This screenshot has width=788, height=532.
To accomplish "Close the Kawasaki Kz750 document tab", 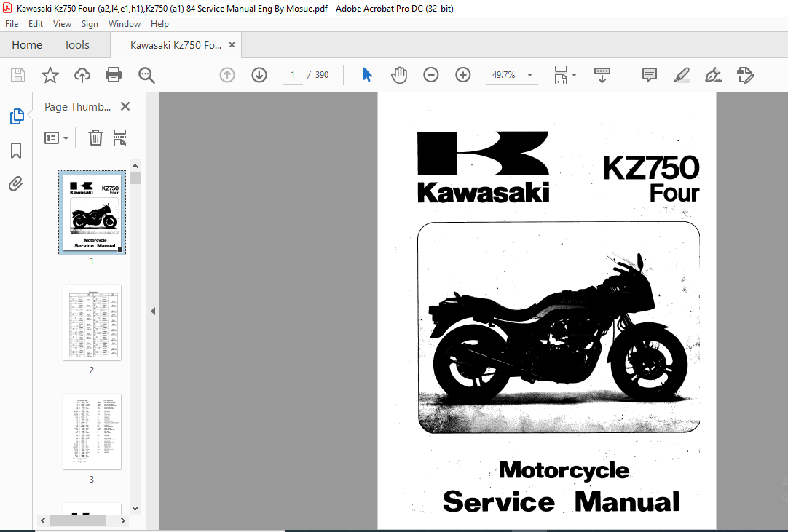I will pos(232,44).
